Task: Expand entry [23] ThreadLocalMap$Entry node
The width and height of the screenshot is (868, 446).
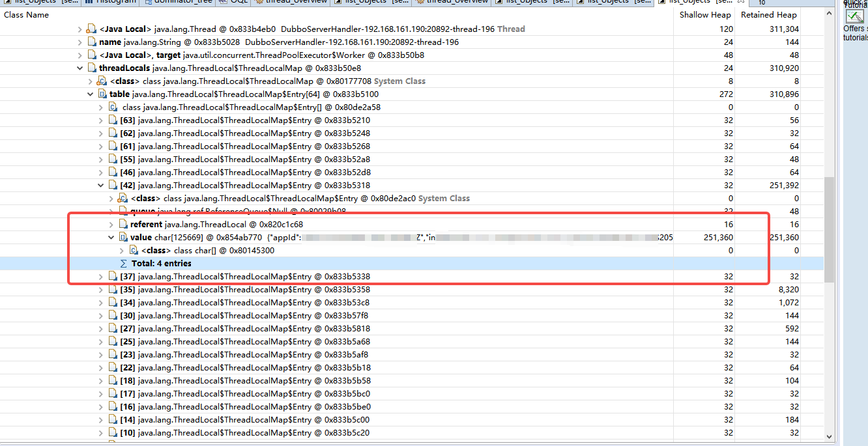Action: coord(101,355)
